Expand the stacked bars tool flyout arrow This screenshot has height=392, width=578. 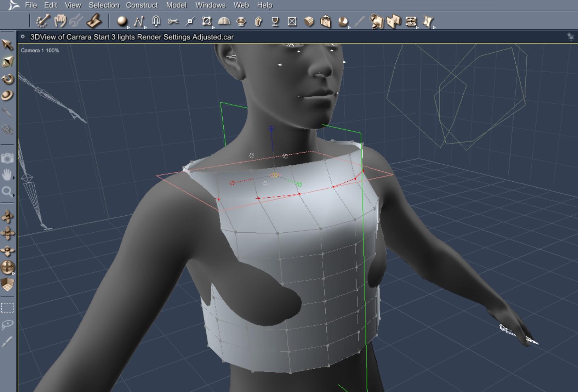pyautogui.click(x=417, y=27)
